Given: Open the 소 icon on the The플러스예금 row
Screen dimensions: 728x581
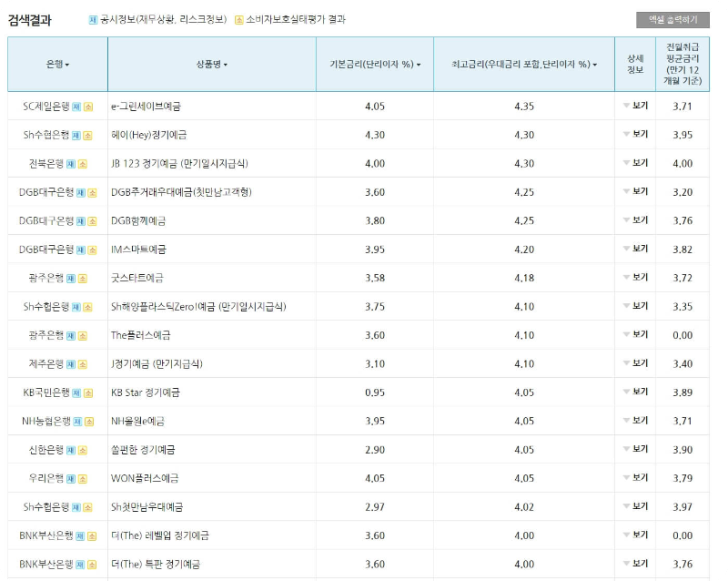Looking at the screenshot, I should [83, 336].
